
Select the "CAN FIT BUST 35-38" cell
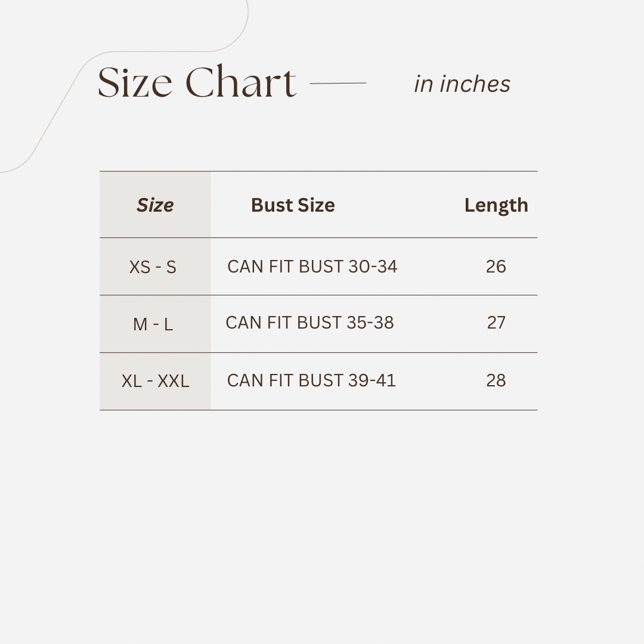tap(309, 323)
